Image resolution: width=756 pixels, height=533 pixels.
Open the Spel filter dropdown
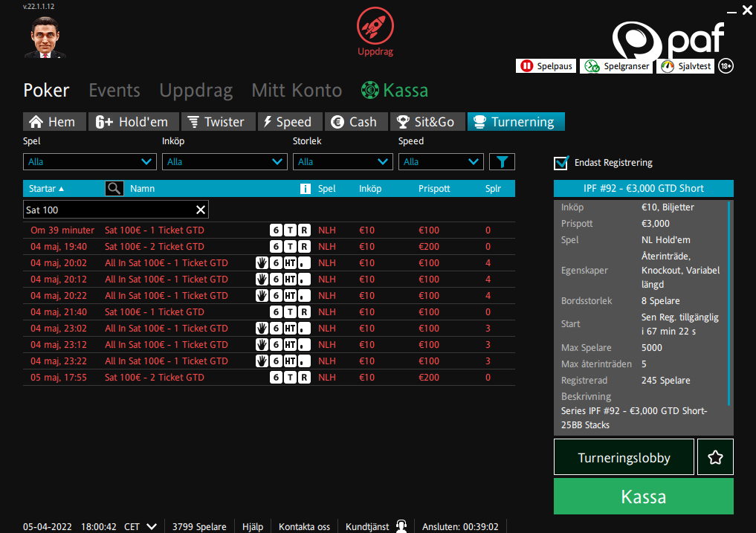90,161
